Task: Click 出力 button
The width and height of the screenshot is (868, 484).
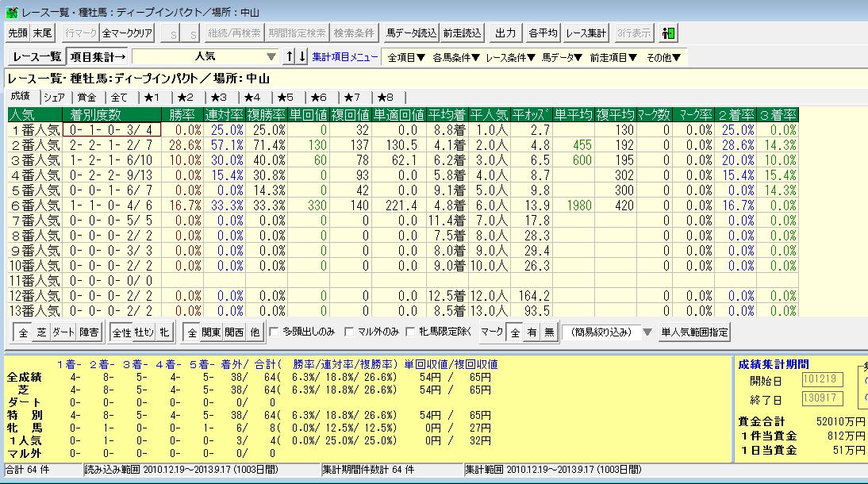Action: click(x=505, y=33)
